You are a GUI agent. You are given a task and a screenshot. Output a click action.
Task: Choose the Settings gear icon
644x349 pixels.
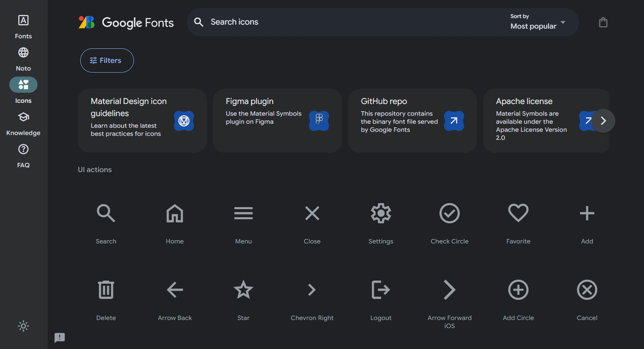pos(381,213)
